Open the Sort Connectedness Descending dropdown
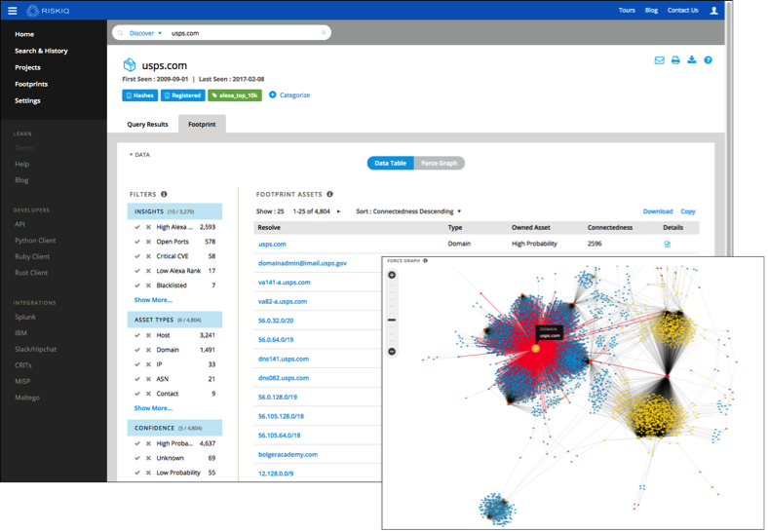 408,211
